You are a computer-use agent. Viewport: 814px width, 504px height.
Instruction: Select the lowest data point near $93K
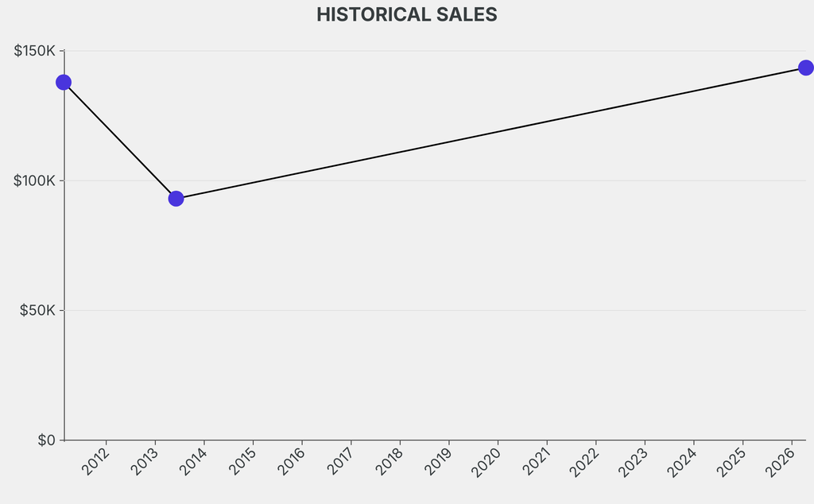coord(176,198)
